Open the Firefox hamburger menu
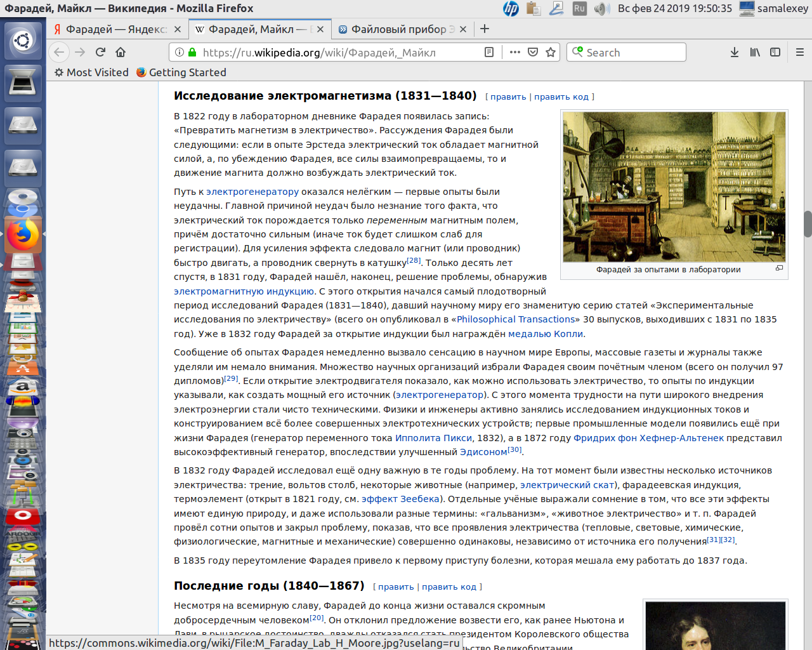 coord(799,52)
